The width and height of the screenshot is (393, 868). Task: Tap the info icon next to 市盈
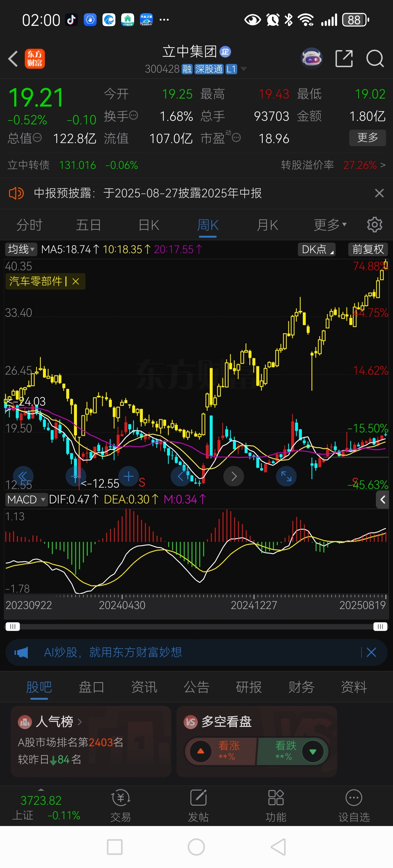[x=237, y=138]
